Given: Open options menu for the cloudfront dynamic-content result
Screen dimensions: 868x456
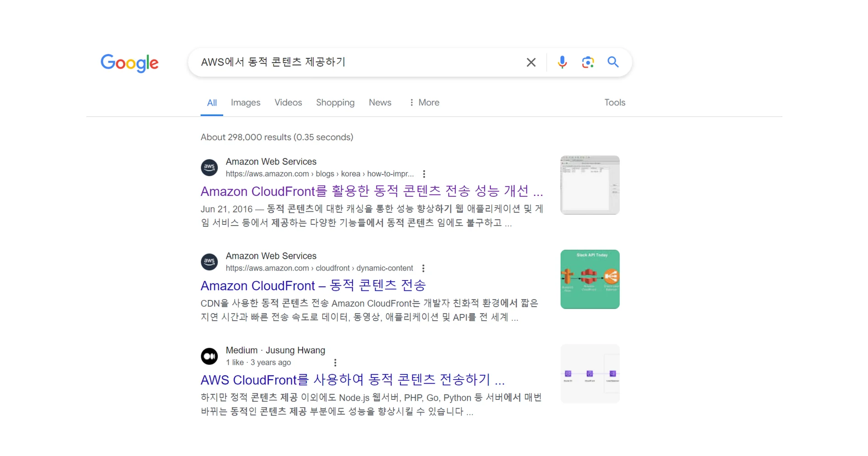Looking at the screenshot, I should [423, 268].
